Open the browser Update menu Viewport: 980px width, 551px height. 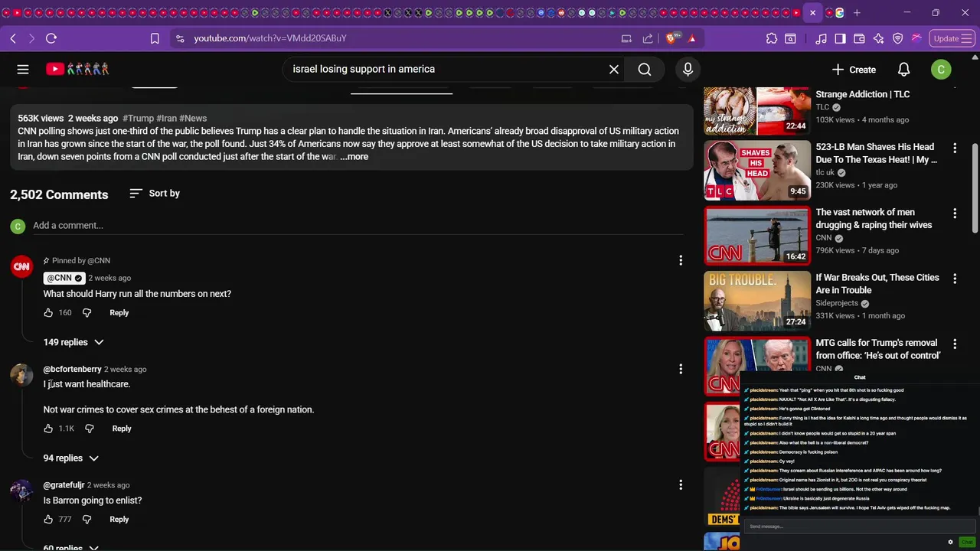952,38
